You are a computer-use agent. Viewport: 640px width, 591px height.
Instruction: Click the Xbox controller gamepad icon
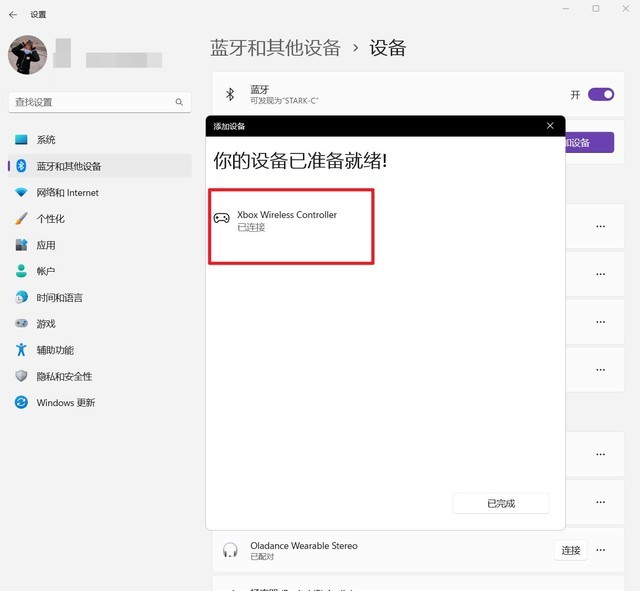click(x=222, y=218)
